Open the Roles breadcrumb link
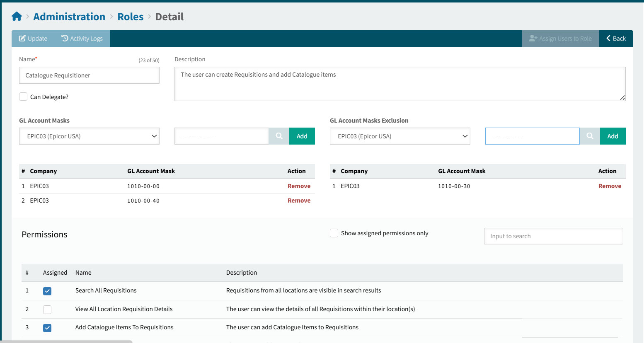The width and height of the screenshot is (644, 343). (x=130, y=17)
